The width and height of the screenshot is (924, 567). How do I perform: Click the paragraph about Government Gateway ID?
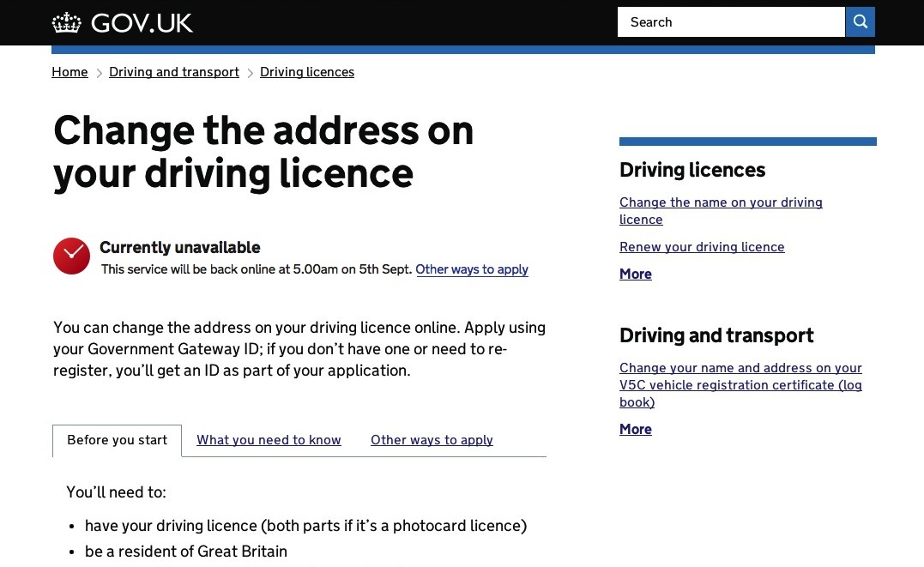299,349
